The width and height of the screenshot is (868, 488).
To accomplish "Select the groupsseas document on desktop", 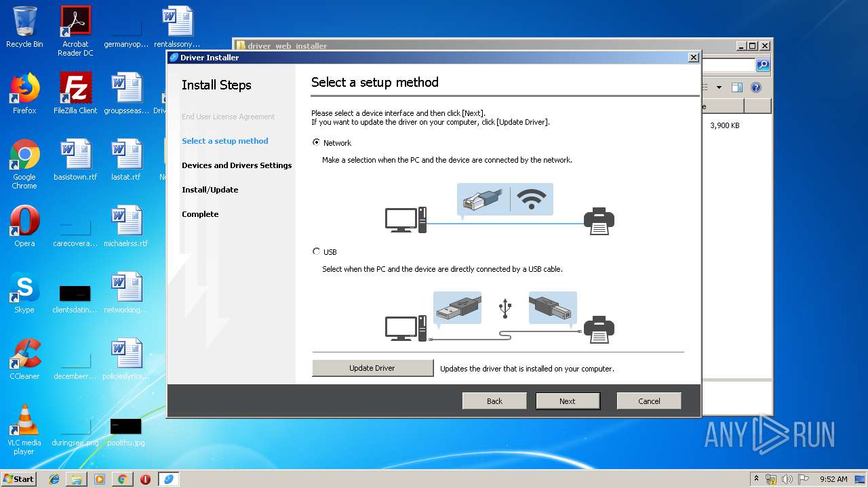I will click(126, 94).
